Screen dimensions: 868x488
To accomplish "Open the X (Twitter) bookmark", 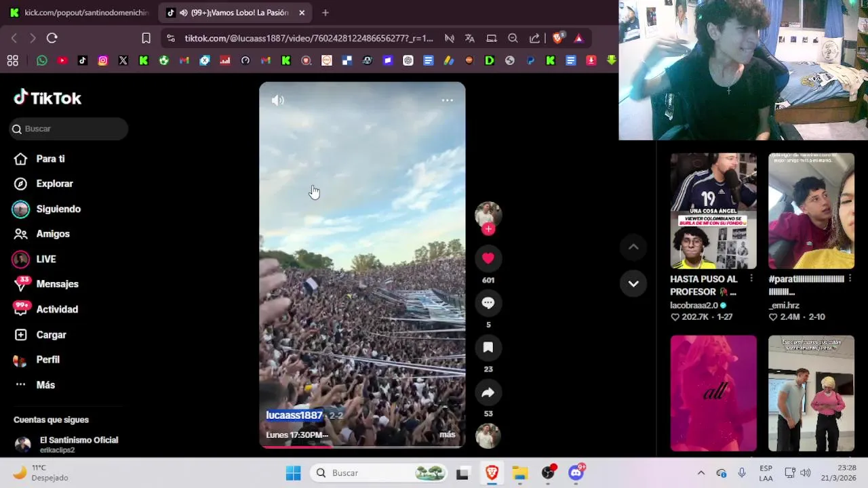I will pos(123,60).
